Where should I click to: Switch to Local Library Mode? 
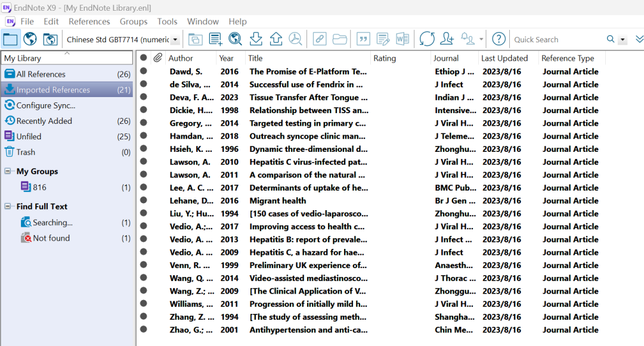10,39
